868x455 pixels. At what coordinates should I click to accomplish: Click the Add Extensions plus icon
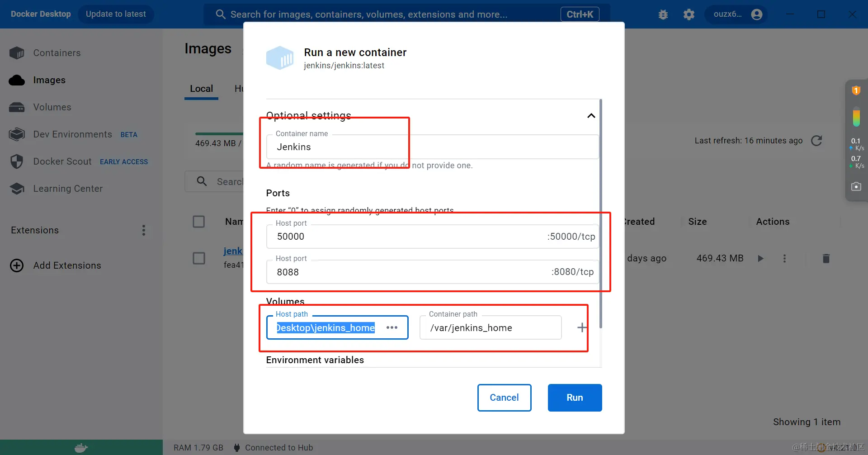[17, 265]
